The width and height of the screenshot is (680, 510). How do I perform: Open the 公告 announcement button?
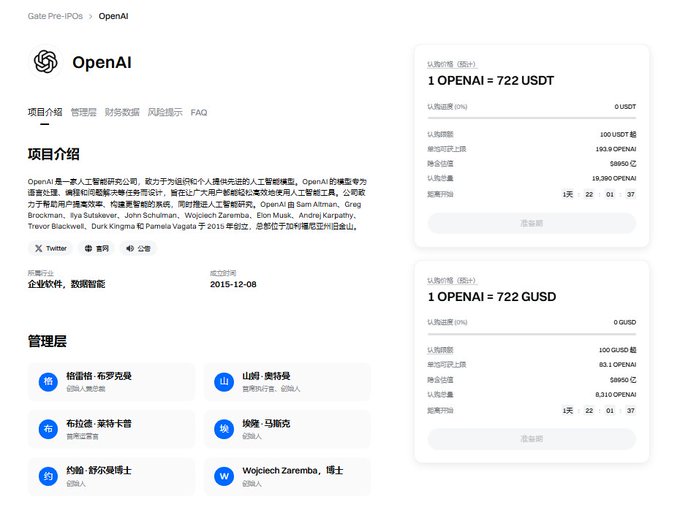pos(138,248)
